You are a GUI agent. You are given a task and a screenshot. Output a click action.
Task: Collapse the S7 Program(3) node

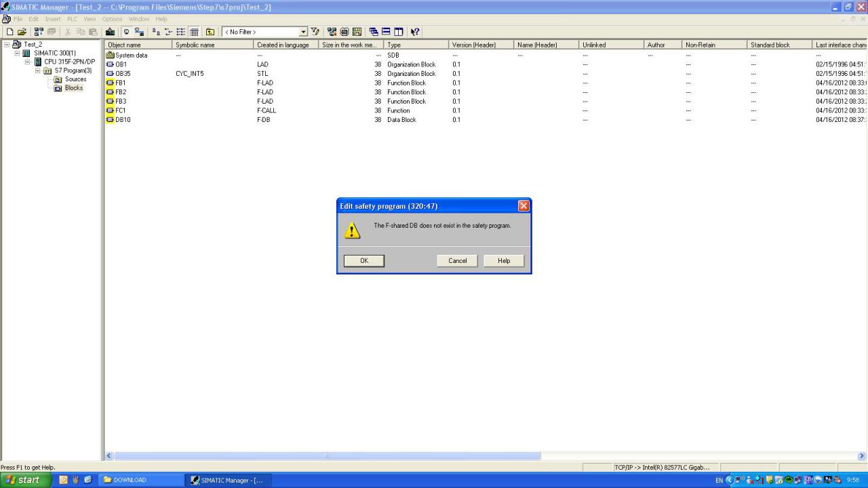pos(38,70)
